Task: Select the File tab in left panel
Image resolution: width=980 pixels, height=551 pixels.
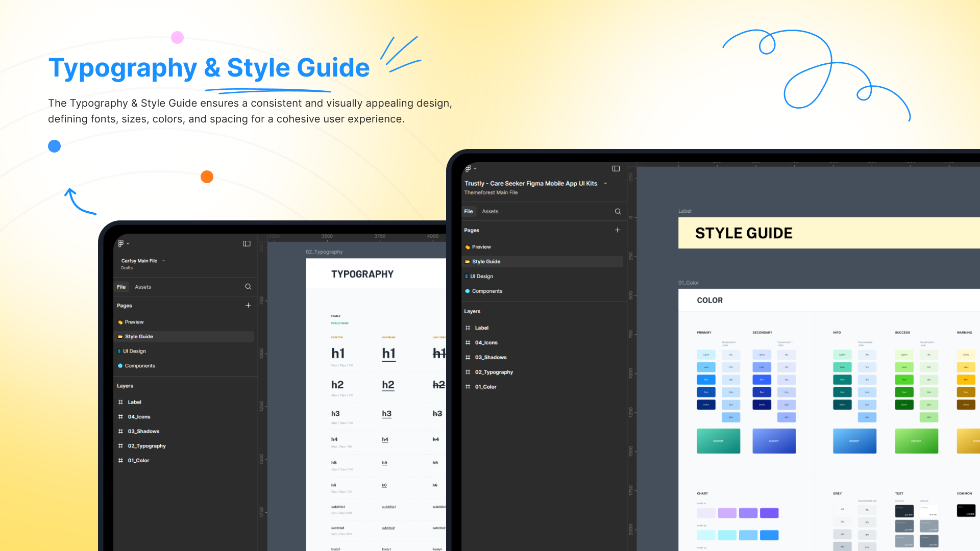Action: click(x=121, y=287)
